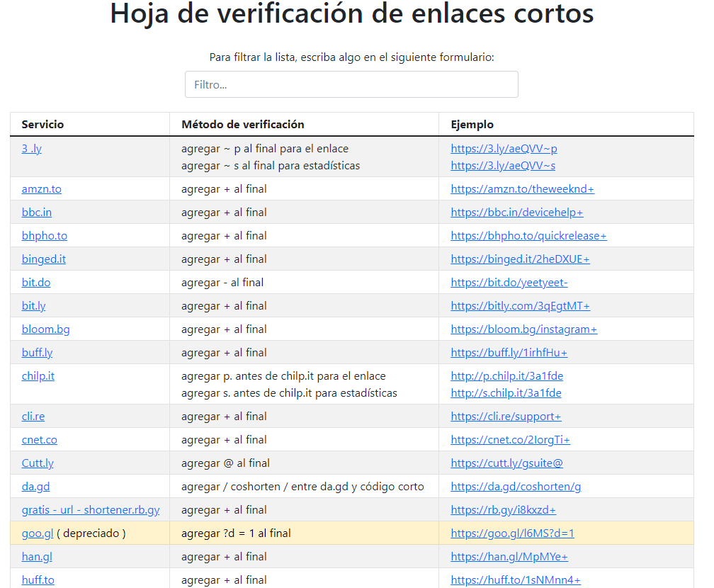Click the Filtro input field

(351, 84)
